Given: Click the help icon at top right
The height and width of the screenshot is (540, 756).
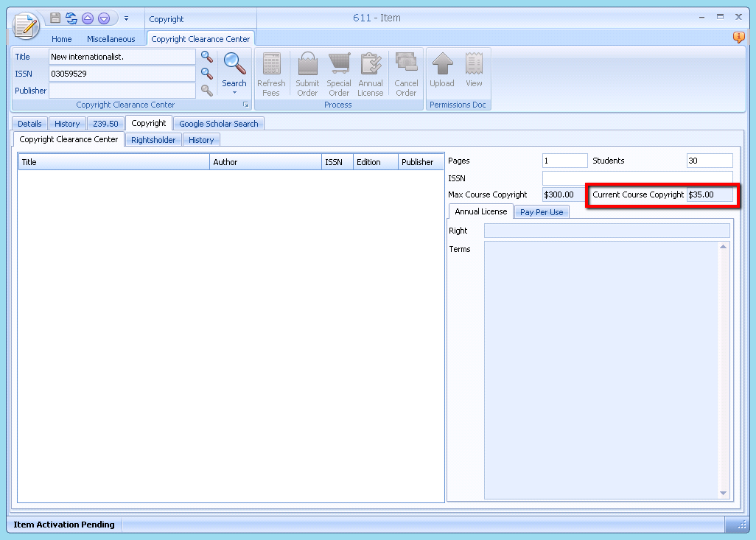Looking at the screenshot, I should tap(738, 38).
